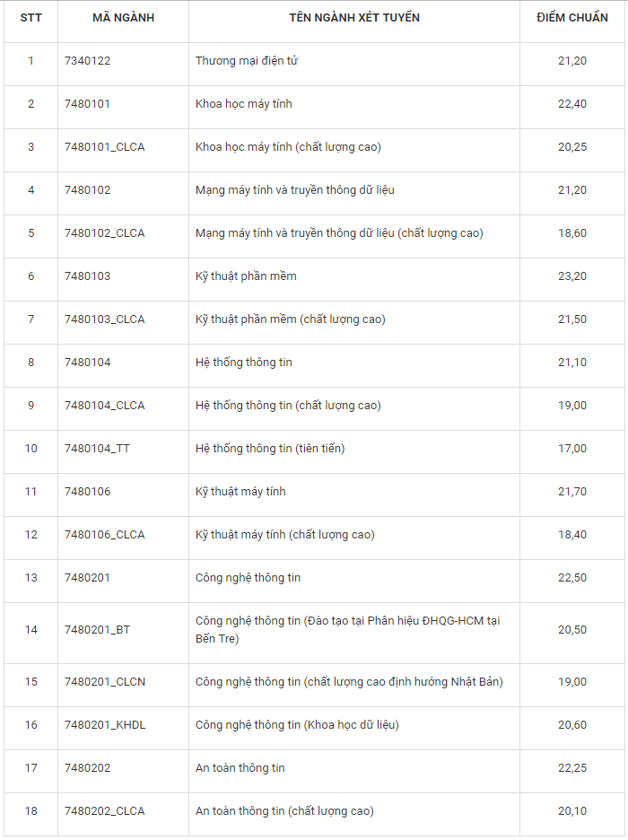Select code cell 7480101_CLCA
Image resolution: width=628 pixels, height=840 pixels.
pos(104,147)
